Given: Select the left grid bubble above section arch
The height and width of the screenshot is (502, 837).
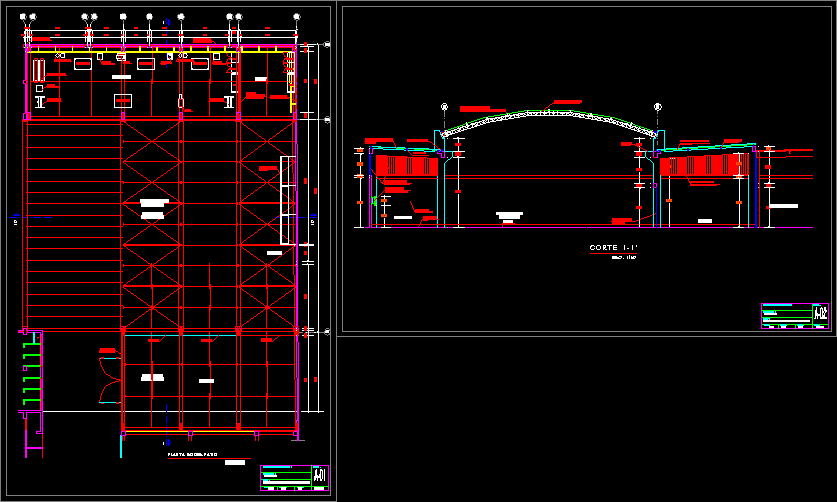Looking at the screenshot, I should tap(444, 106).
